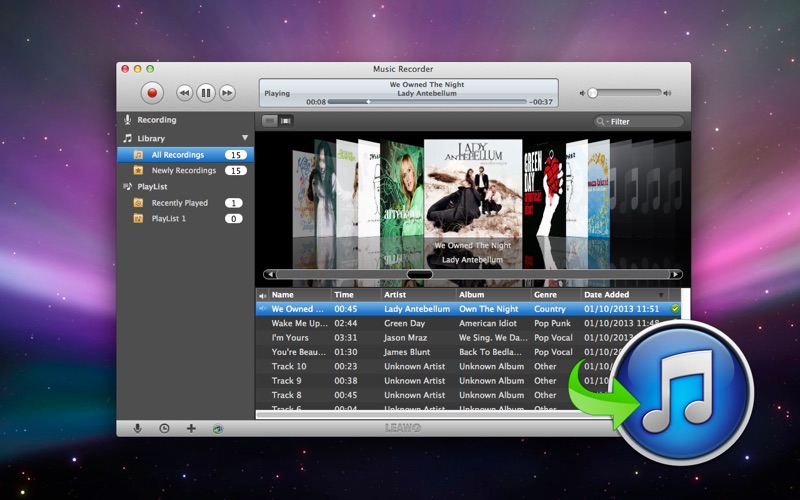The image size is (800, 500).
Task: Open the Filter magnifier dropdown
Action: coord(602,121)
